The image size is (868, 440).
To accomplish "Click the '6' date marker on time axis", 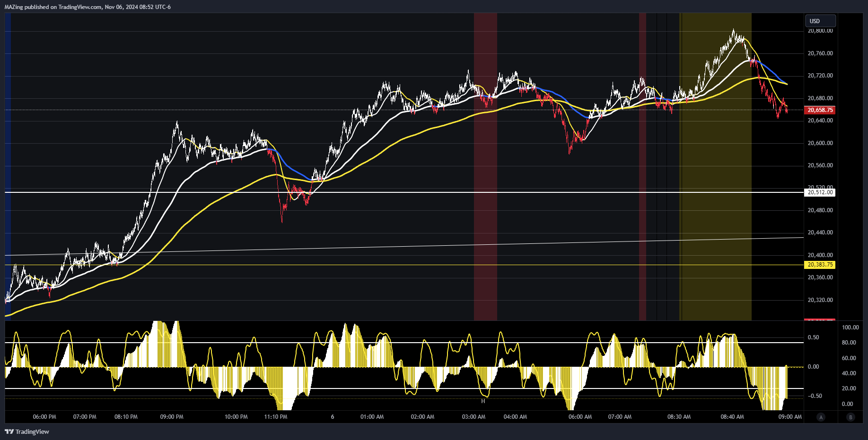I will click(x=333, y=417).
